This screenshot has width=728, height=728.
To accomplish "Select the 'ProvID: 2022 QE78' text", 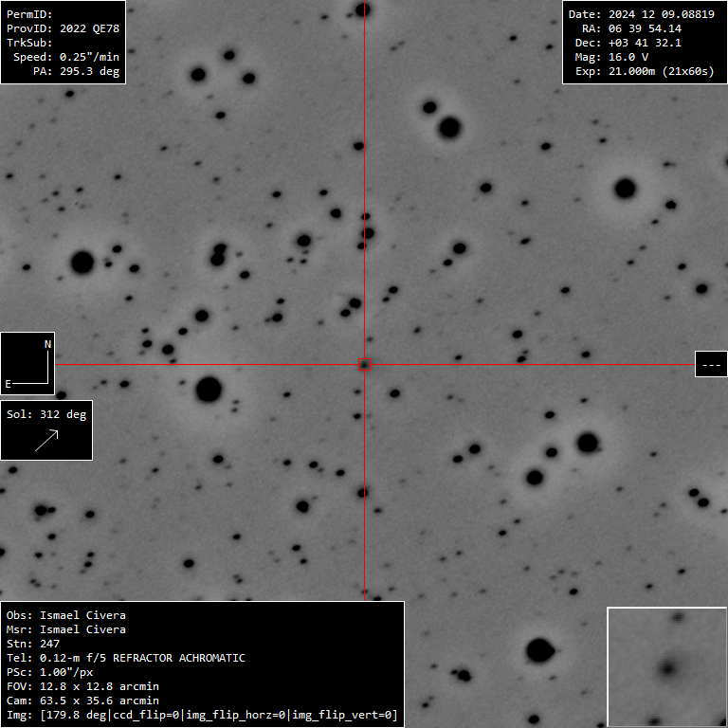I will coord(63,28).
